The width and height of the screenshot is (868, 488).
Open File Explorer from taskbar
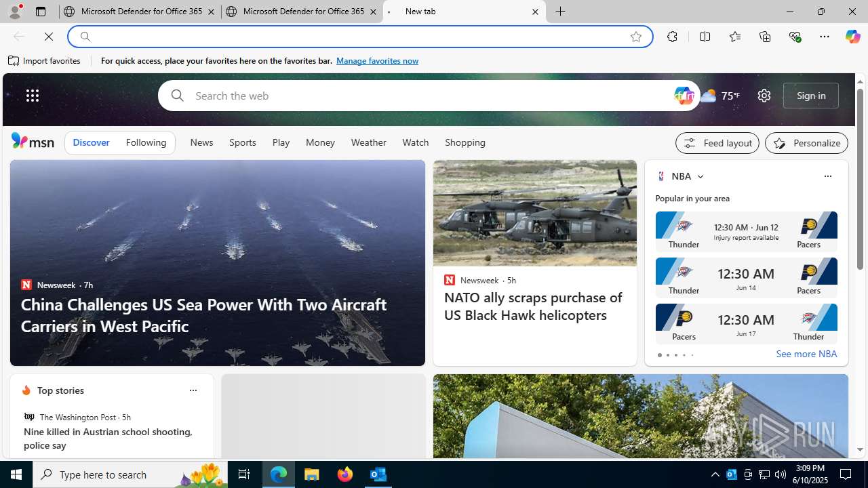312,474
